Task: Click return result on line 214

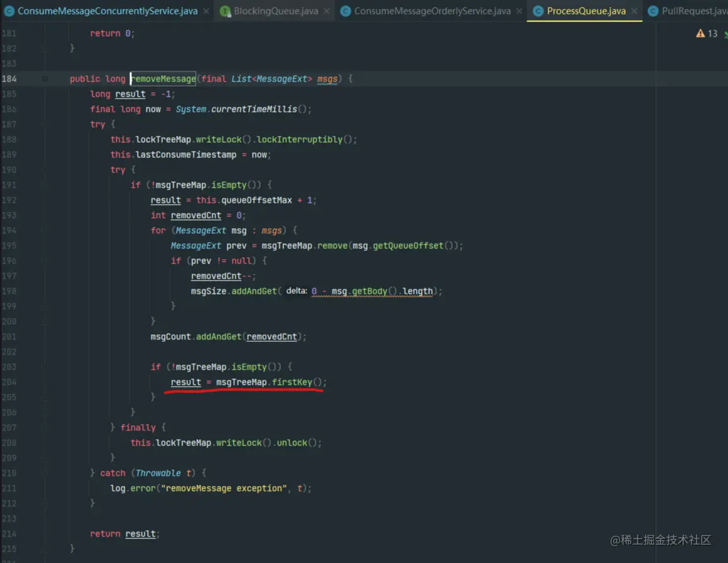Action: click(123, 534)
